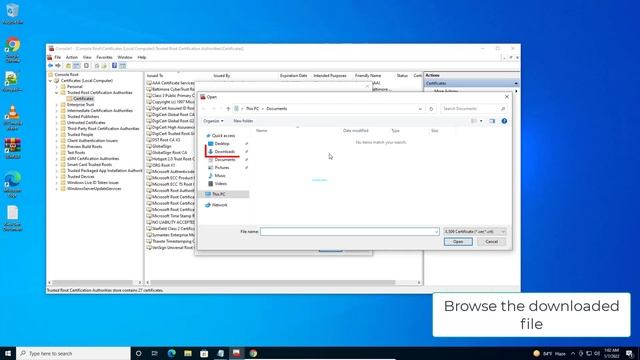Click the horizontal scrollbar of the certificate list
This screenshot has width=640, height=360.
pos(273,282)
